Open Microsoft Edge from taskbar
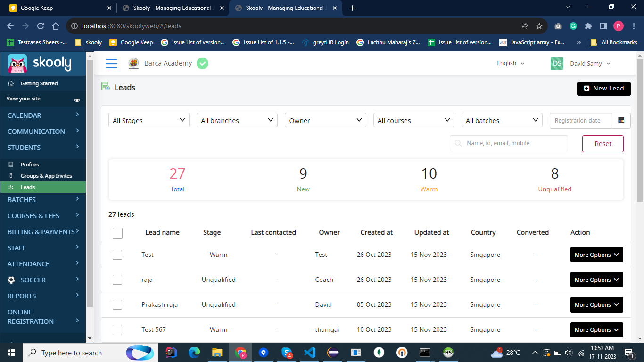 [194, 353]
